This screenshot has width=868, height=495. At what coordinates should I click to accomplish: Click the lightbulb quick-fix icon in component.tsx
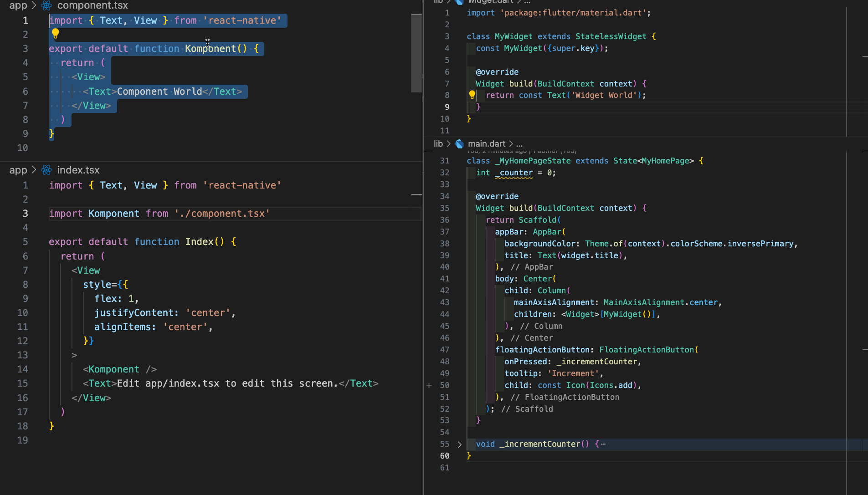(55, 34)
